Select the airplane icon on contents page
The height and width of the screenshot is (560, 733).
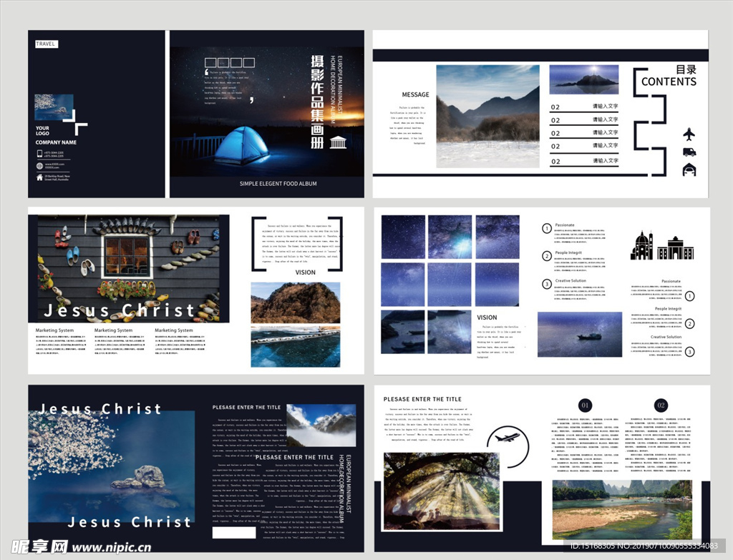pyautogui.click(x=689, y=134)
